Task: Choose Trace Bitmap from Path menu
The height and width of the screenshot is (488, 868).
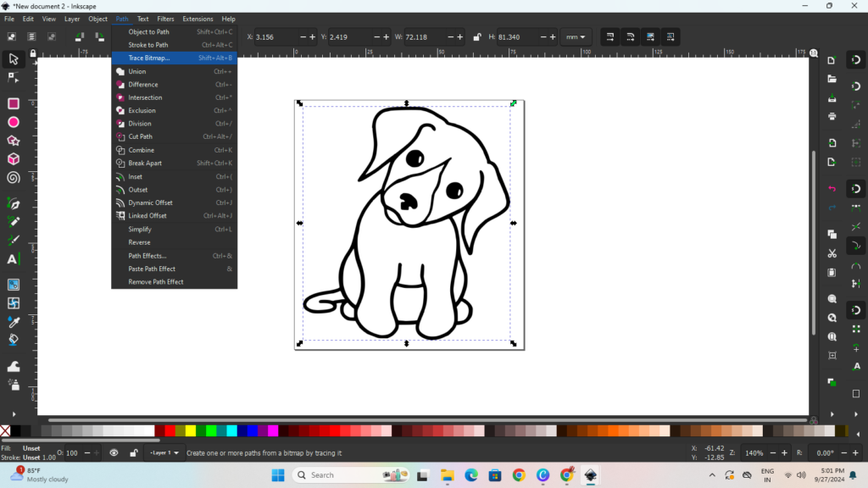Action: (x=149, y=58)
